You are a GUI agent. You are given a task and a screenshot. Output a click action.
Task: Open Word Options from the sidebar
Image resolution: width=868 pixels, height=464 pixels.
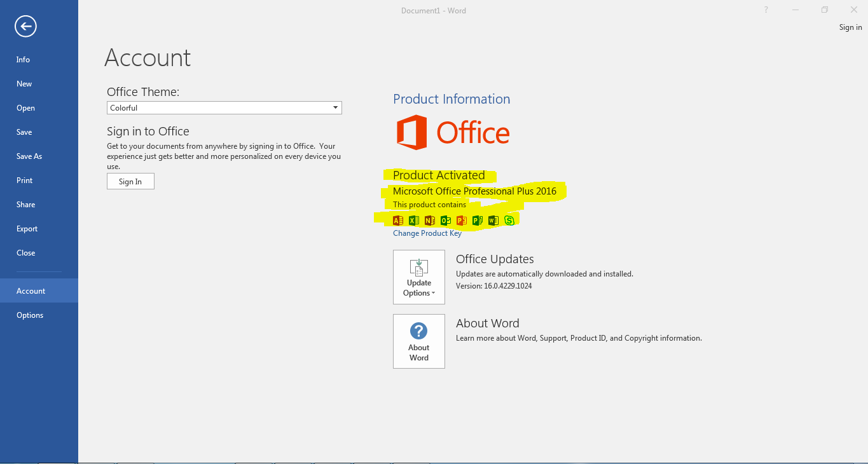(x=39, y=315)
